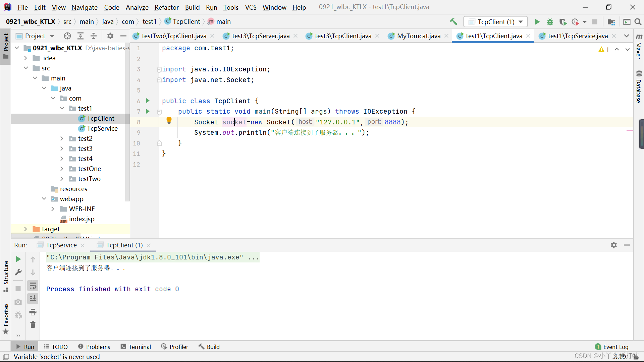Clear console with trash icon
This screenshot has width=644, height=362.
point(33,325)
